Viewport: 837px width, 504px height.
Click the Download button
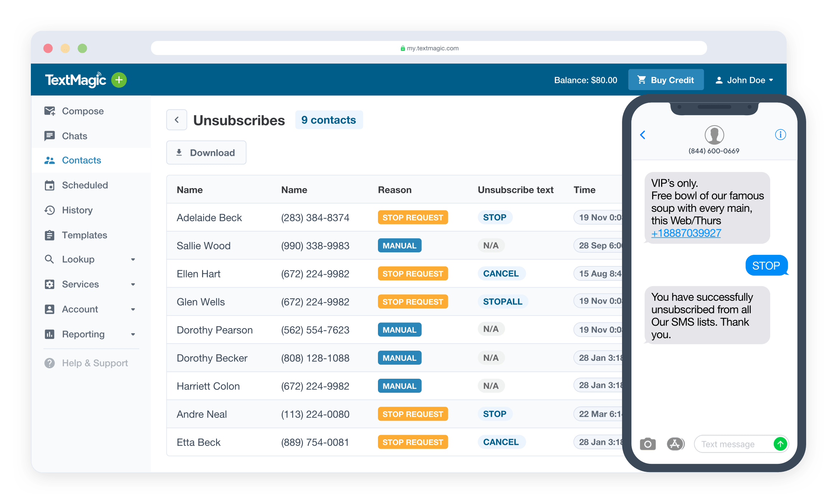tap(206, 153)
